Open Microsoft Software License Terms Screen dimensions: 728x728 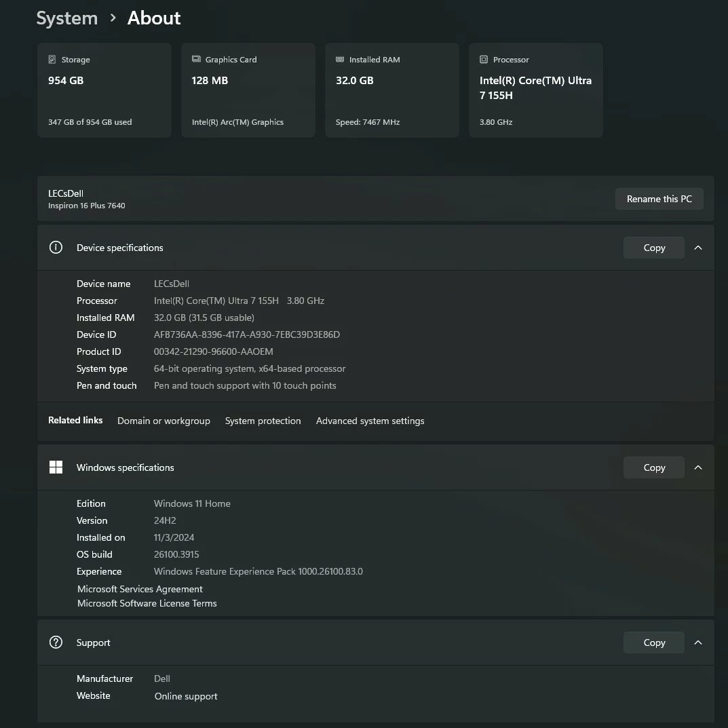[x=147, y=603]
